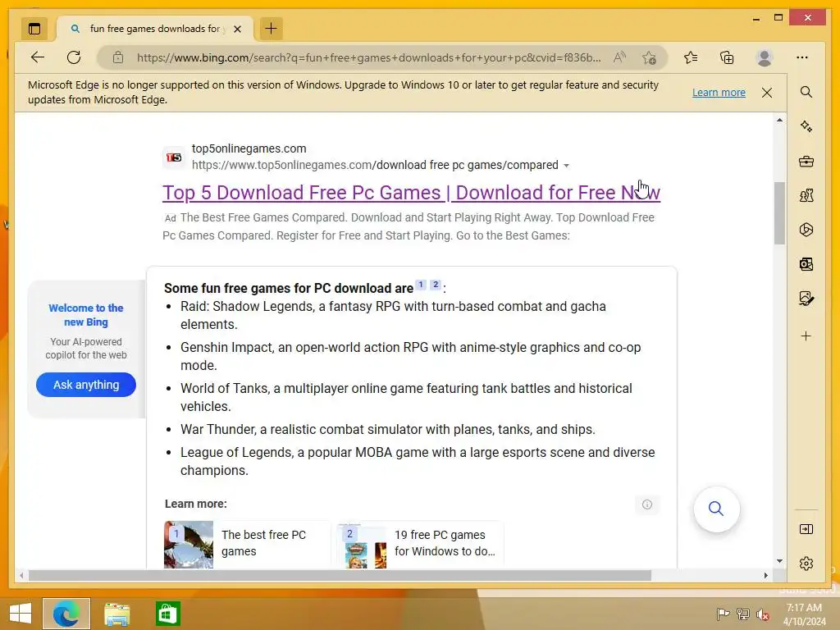
Task: Select the World of Tanks bullet text
Action: click(x=406, y=397)
